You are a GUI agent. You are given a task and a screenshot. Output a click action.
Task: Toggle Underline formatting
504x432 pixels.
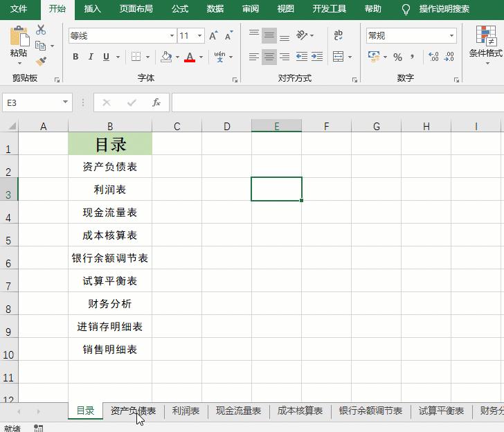(106, 57)
